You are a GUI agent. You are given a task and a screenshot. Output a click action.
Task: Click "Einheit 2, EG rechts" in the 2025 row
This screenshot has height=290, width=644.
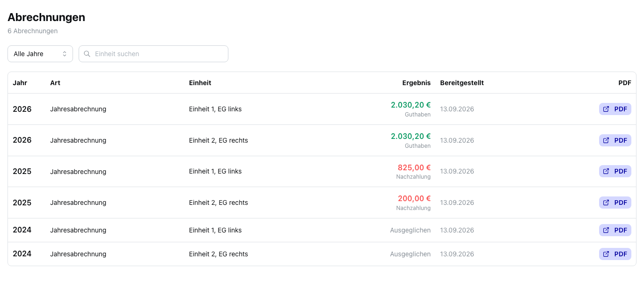(219, 203)
